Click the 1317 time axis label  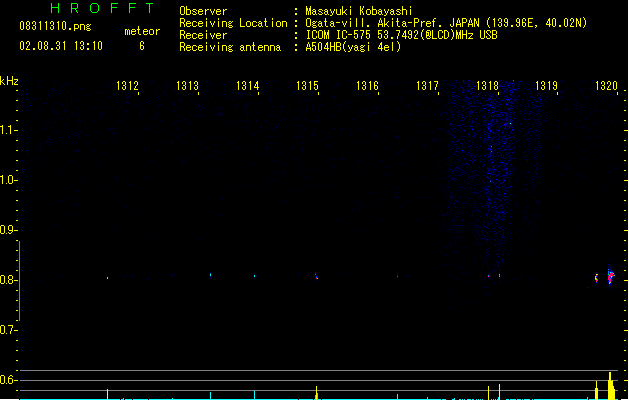(427, 86)
